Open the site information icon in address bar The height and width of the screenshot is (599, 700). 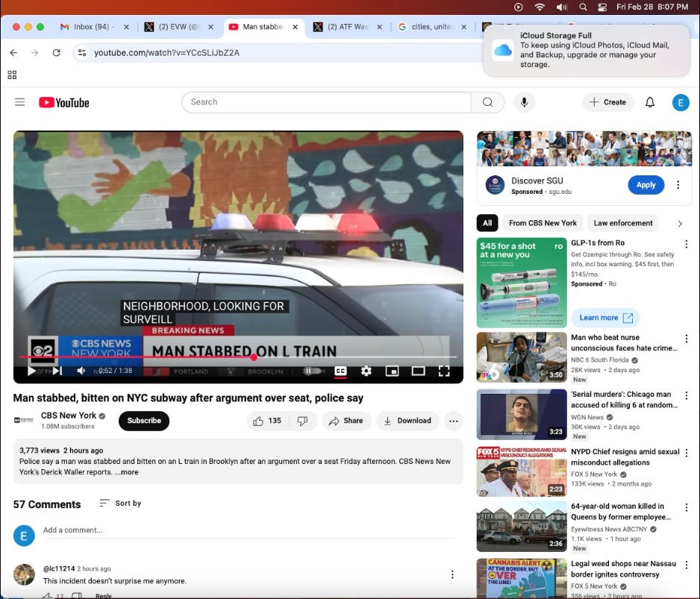tap(82, 53)
